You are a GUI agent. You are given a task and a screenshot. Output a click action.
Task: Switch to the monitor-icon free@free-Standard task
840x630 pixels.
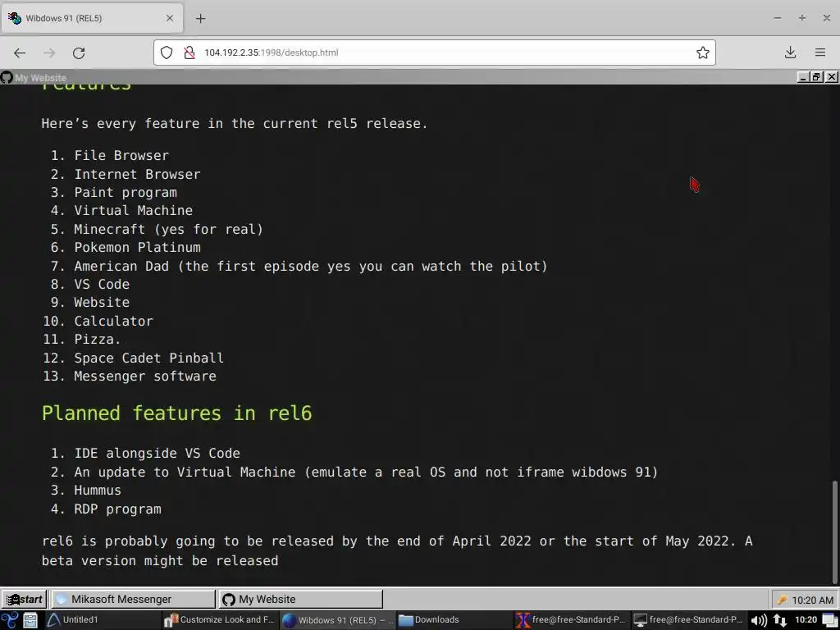[688, 620]
